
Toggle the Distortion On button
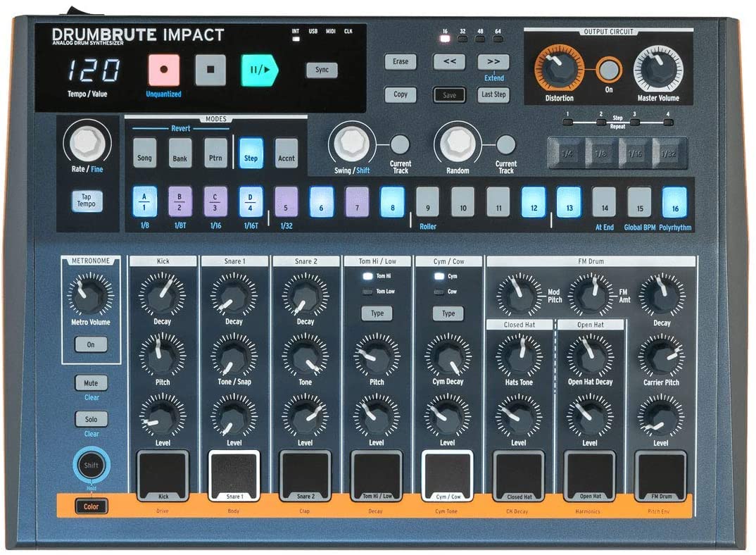pos(609,70)
